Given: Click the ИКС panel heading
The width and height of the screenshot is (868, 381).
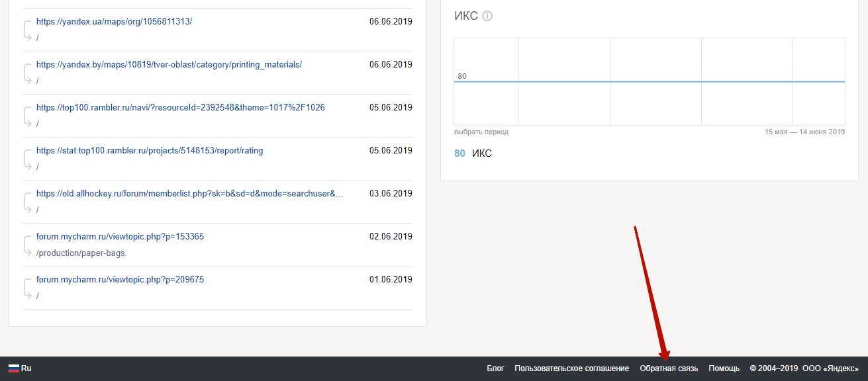Looking at the screenshot, I should (x=466, y=16).
